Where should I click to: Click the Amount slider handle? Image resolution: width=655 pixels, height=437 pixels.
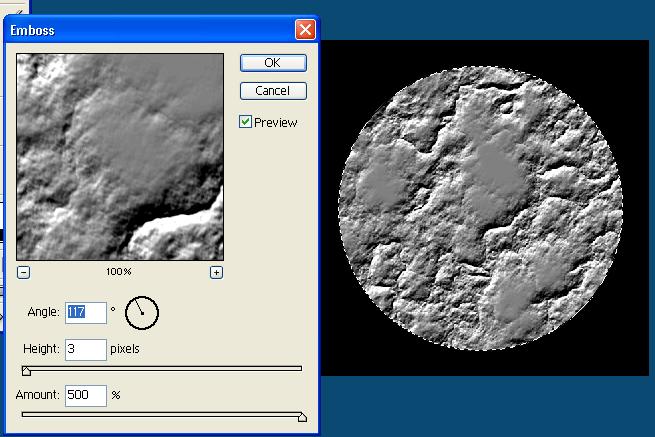(302, 417)
